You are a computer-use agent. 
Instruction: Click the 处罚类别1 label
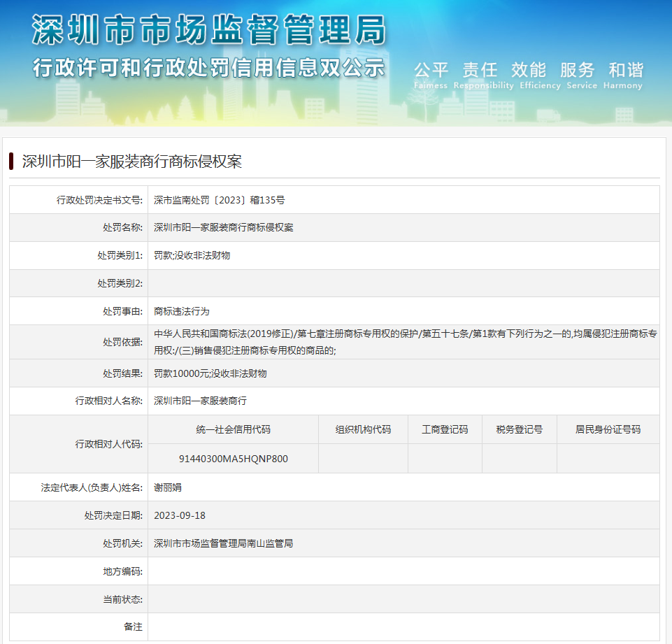tap(120, 255)
